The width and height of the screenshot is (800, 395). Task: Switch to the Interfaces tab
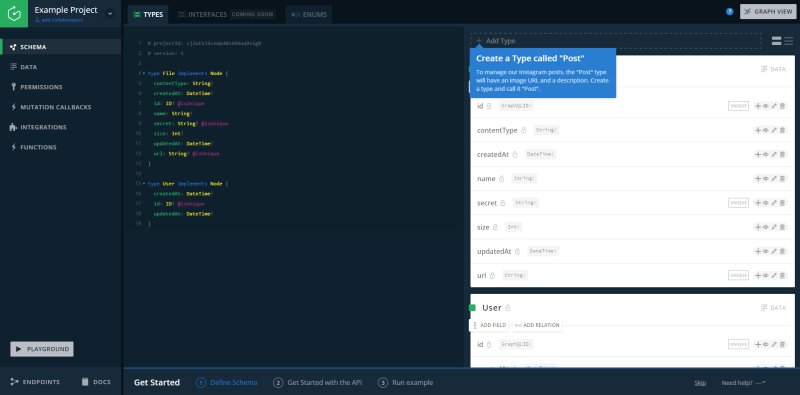226,15
